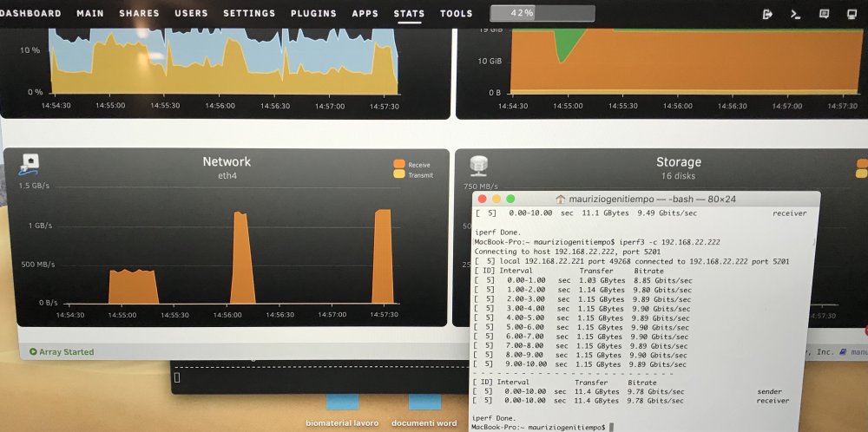The image size is (868, 432).
Task: Click the Receive legend label
Action: point(419,165)
